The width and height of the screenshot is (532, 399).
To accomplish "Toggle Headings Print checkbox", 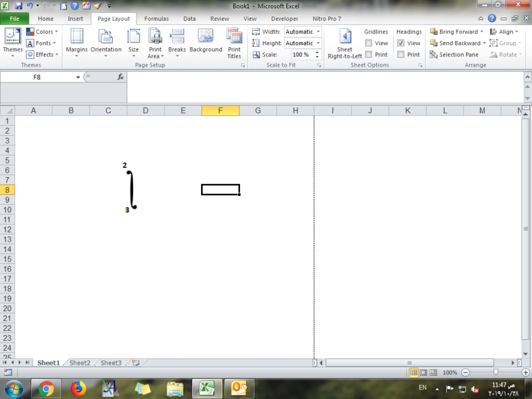I will click(x=401, y=54).
